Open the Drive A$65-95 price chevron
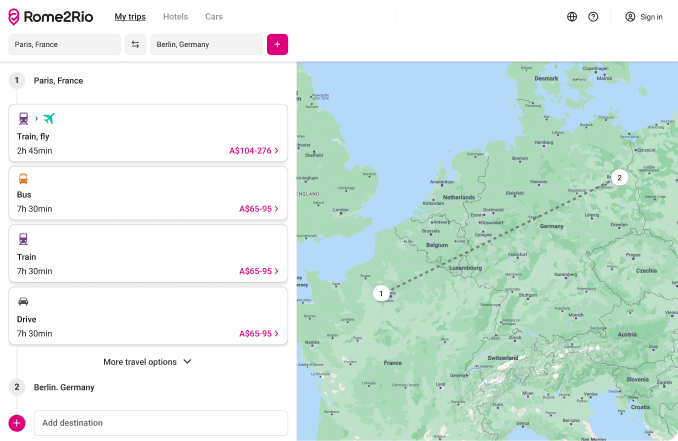This screenshot has width=678, height=441. pos(277,333)
